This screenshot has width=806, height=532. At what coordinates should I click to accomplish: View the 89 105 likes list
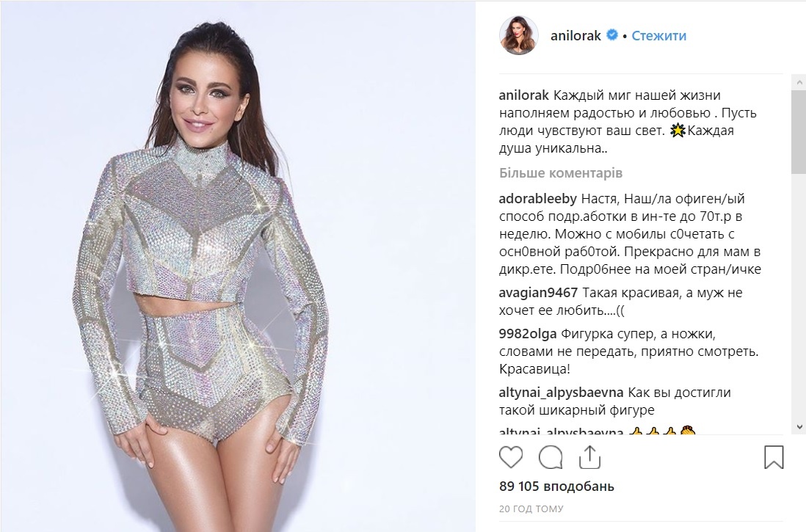tap(556, 487)
